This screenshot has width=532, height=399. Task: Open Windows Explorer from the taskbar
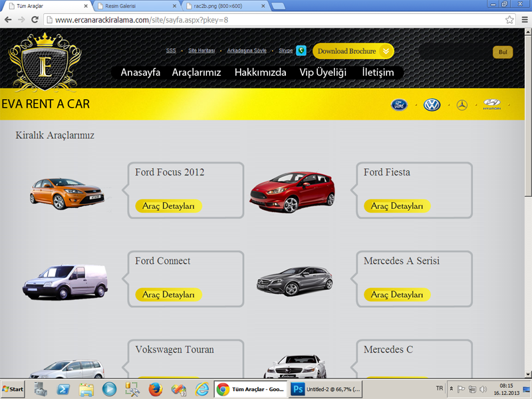click(x=86, y=389)
